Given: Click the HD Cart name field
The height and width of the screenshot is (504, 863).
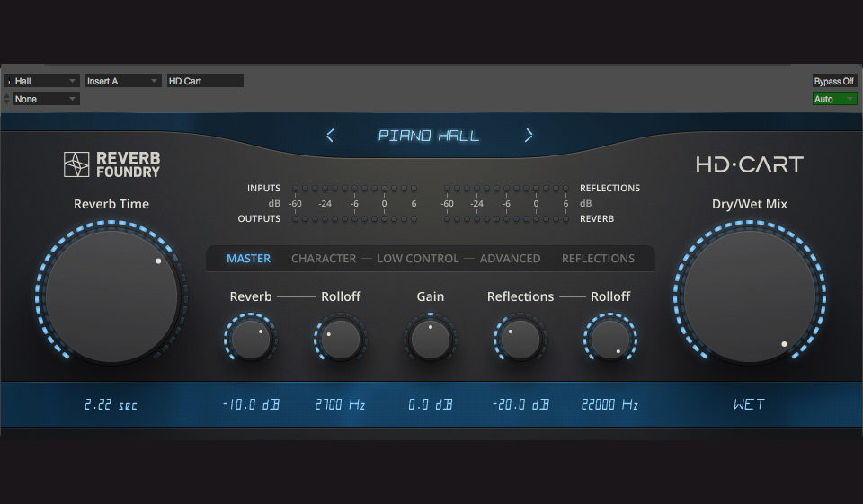Looking at the screenshot, I should coord(205,81).
